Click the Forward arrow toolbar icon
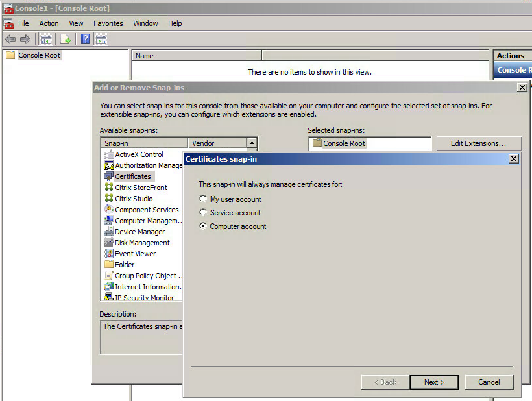The height and width of the screenshot is (401, 532). tap(25, 40)
